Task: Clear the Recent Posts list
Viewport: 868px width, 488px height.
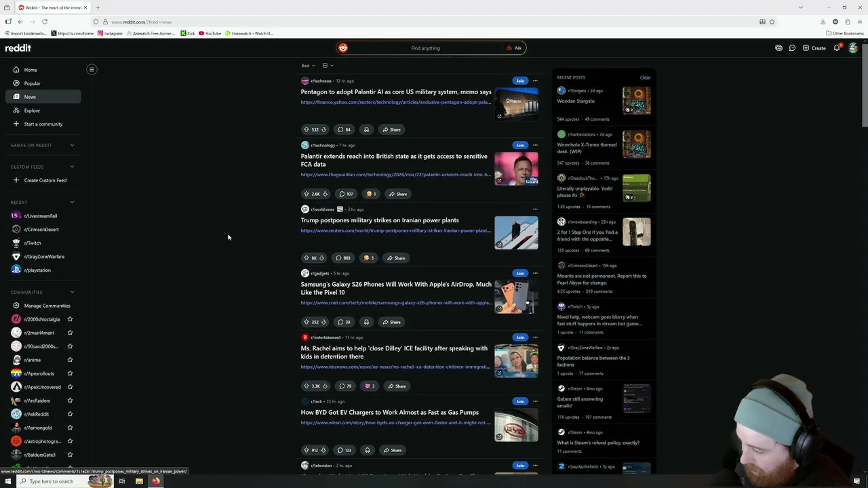Action: (x=645, y=77)
